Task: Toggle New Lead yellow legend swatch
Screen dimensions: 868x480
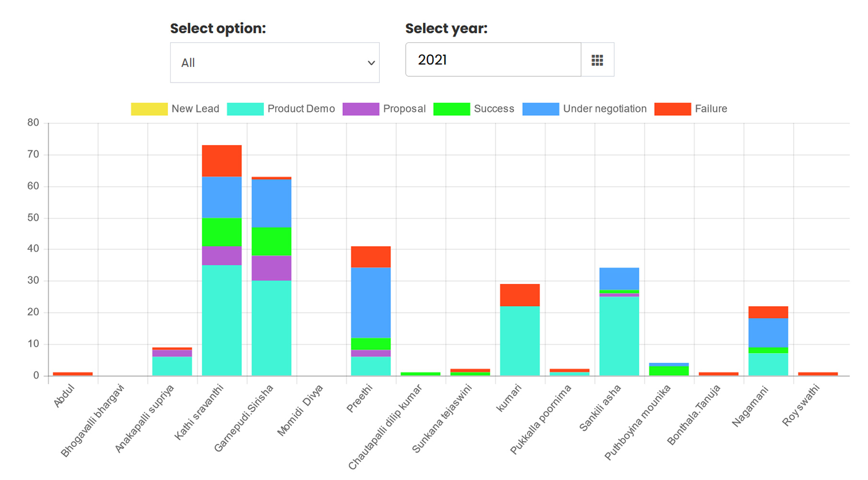Action: click(149, 109)
